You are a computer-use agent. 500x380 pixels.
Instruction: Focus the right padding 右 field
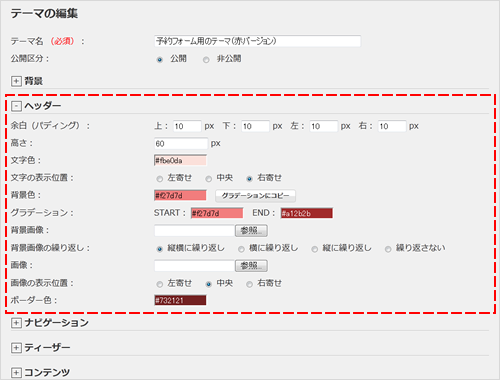click(392, 126)
